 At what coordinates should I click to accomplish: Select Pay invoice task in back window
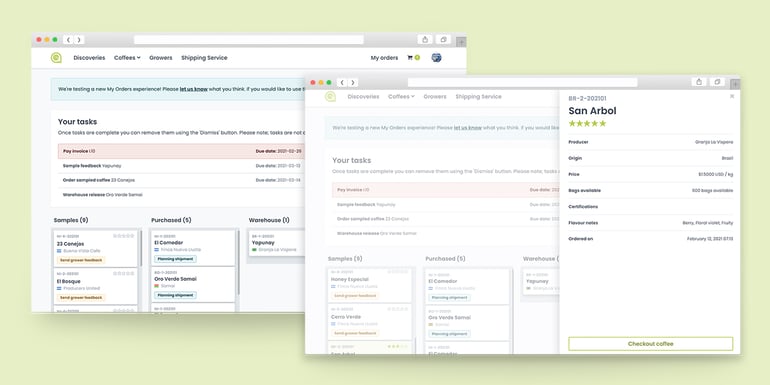pyautogui.click(x=182, y=151)
